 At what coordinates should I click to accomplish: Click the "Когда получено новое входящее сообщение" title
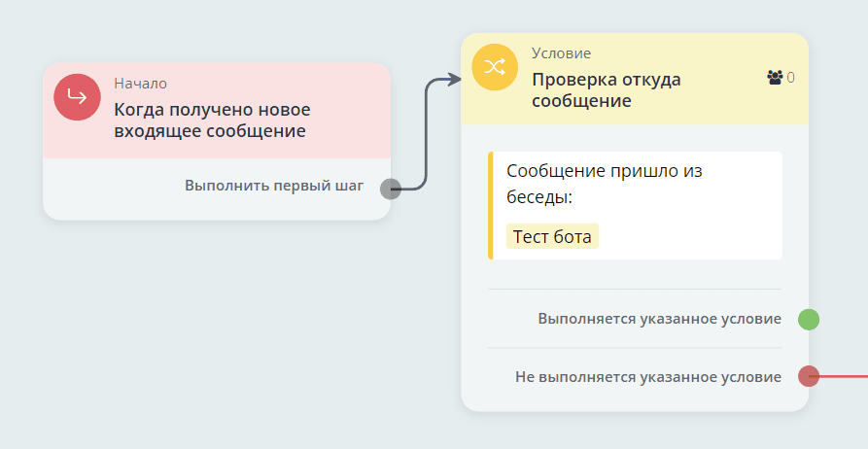[x=212, y=120]
